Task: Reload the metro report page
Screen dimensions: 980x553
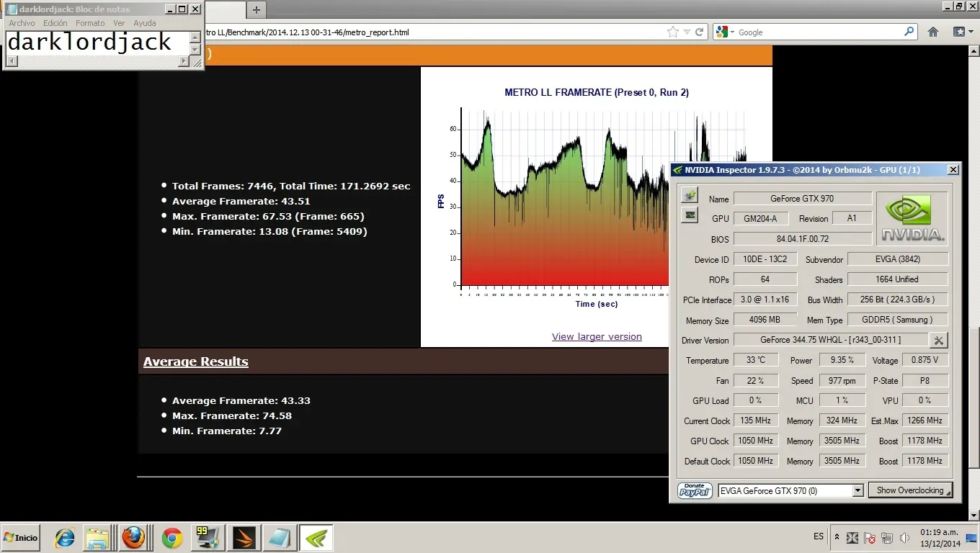Action: 699,32
